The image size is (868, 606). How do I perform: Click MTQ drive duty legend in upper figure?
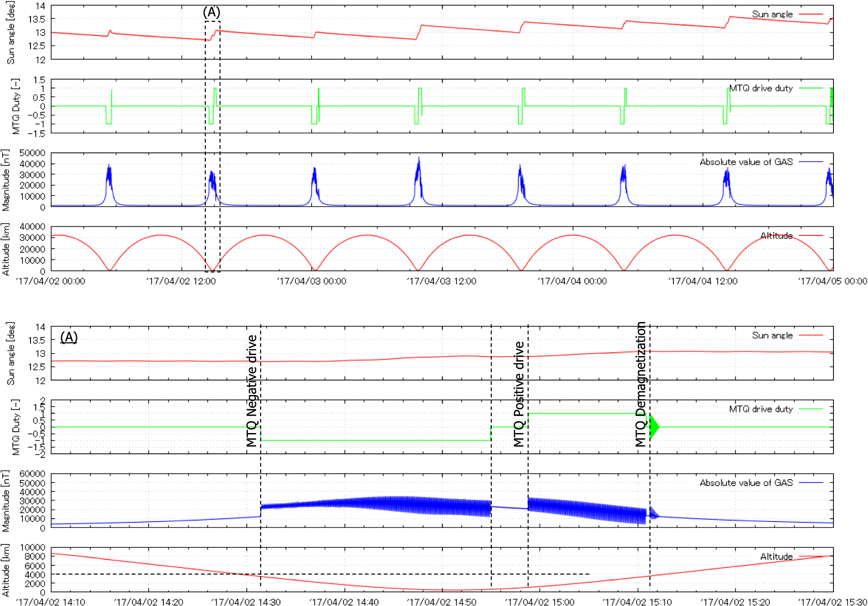pos(761,88)
